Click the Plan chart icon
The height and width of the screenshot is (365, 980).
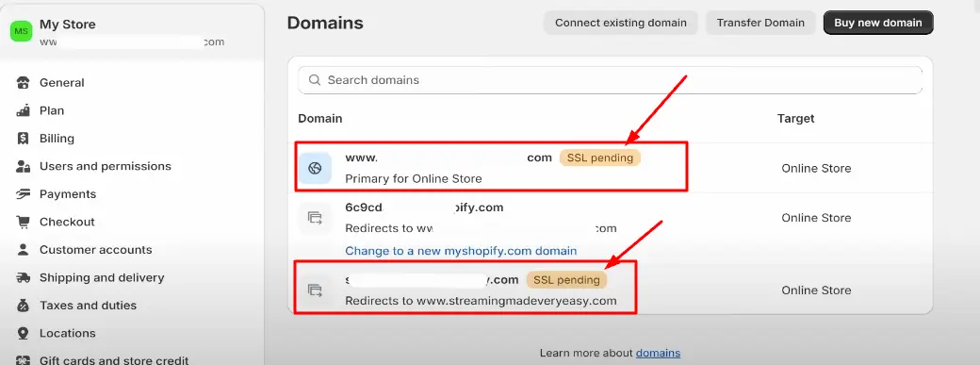point(24,110)
